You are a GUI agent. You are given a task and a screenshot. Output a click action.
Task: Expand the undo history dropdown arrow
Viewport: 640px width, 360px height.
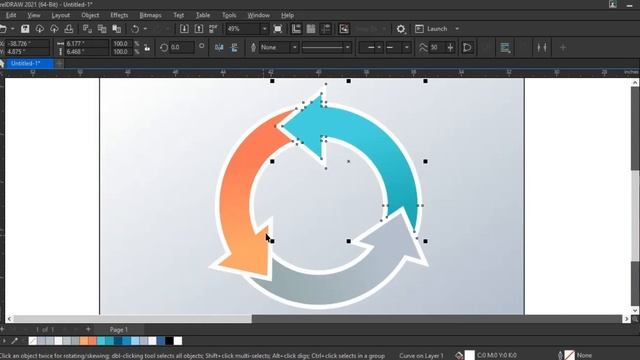click(145, 29)
